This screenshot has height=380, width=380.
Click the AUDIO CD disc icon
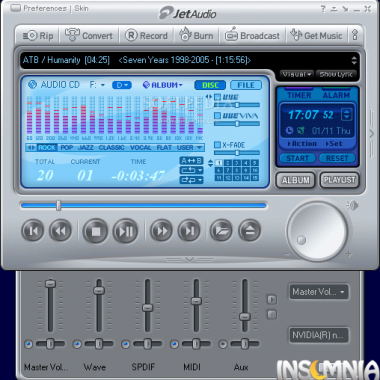pyautogui.click(x=32, y=85)
